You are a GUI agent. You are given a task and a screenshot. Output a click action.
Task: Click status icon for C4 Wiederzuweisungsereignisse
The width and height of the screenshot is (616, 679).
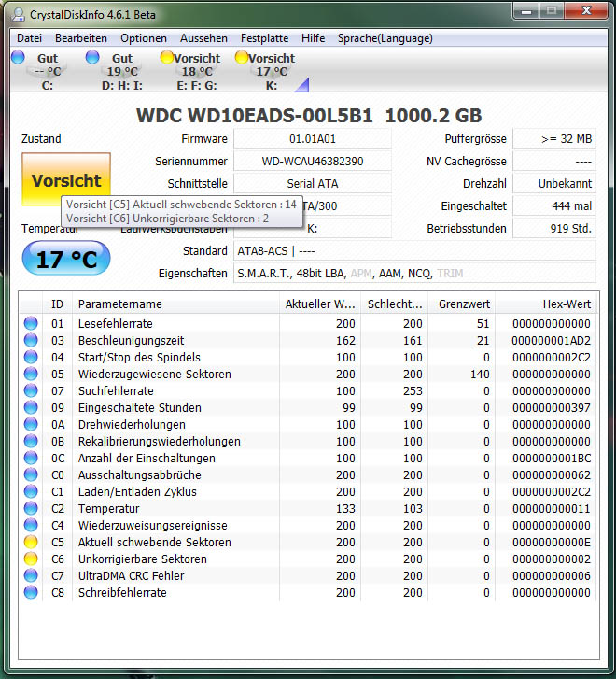31,525
